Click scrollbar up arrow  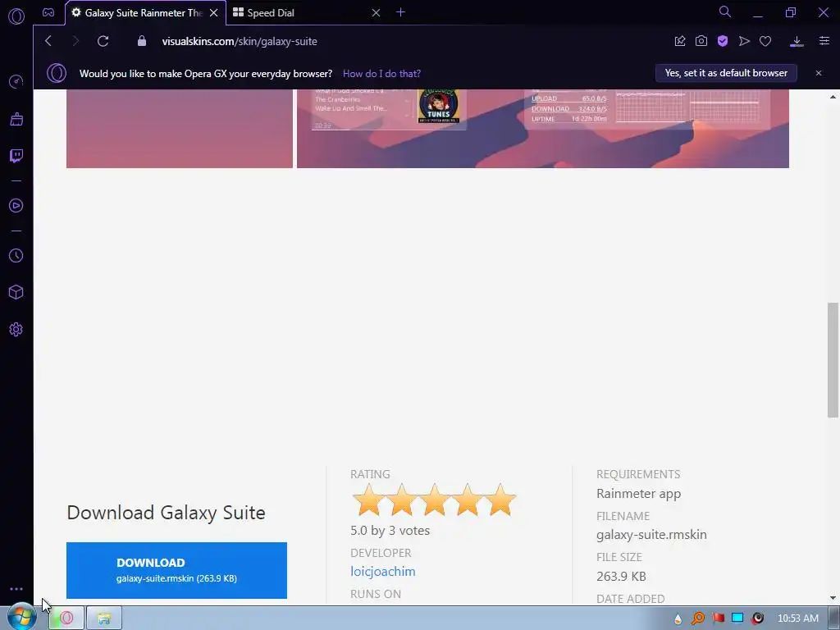click(x=833, y=97)
